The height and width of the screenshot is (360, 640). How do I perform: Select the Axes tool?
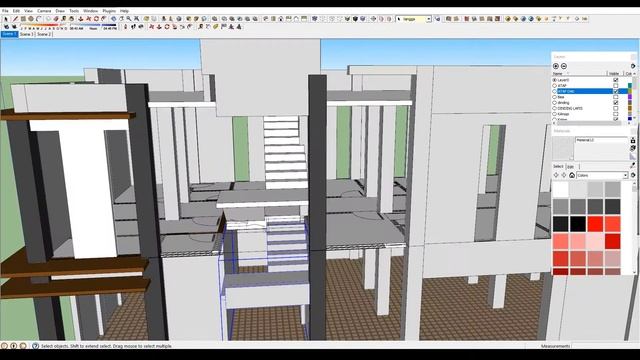coord(231,27)
